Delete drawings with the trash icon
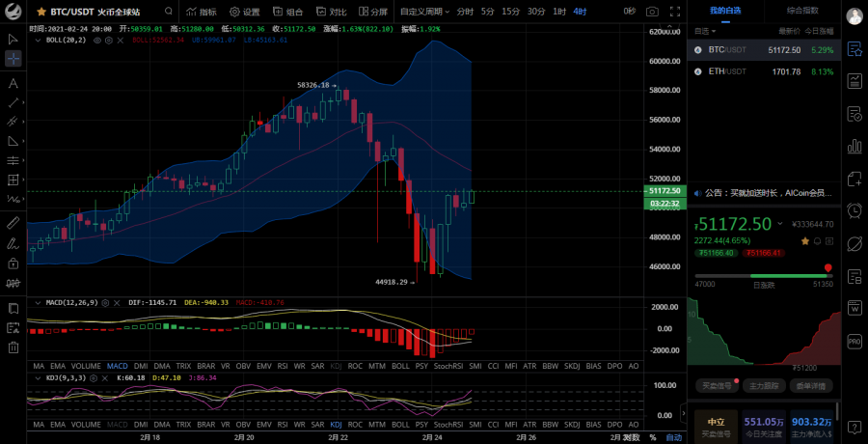Image resolution: width=868 pixels, height=444 pixels. 14,347
